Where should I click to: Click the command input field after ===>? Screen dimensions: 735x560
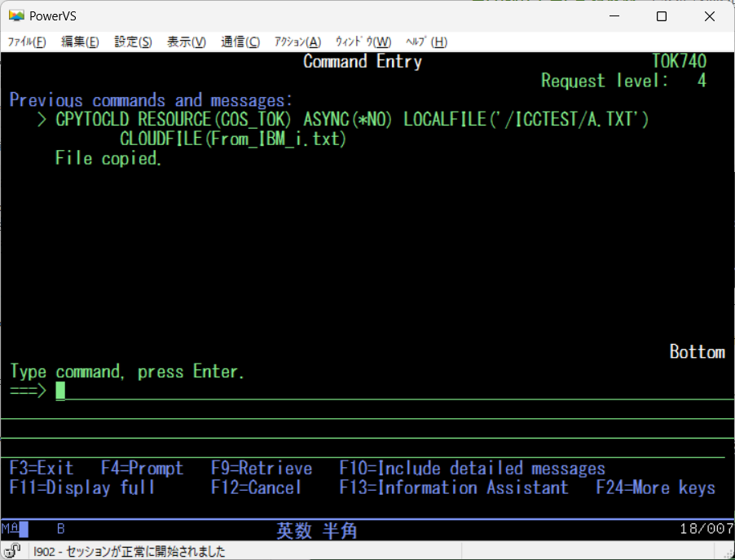click(x=394, y=390)
